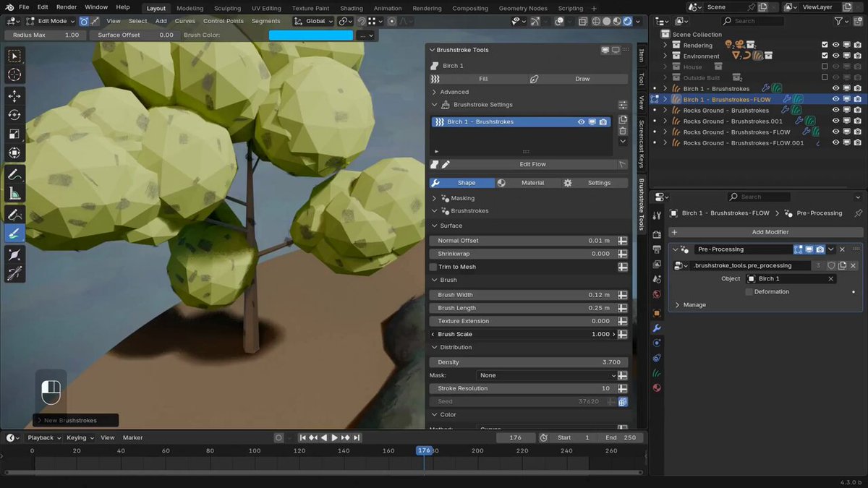The image size is (868, 488).
Task: Enable the Trim to Mesh checkbox
Action: [434, 267]
